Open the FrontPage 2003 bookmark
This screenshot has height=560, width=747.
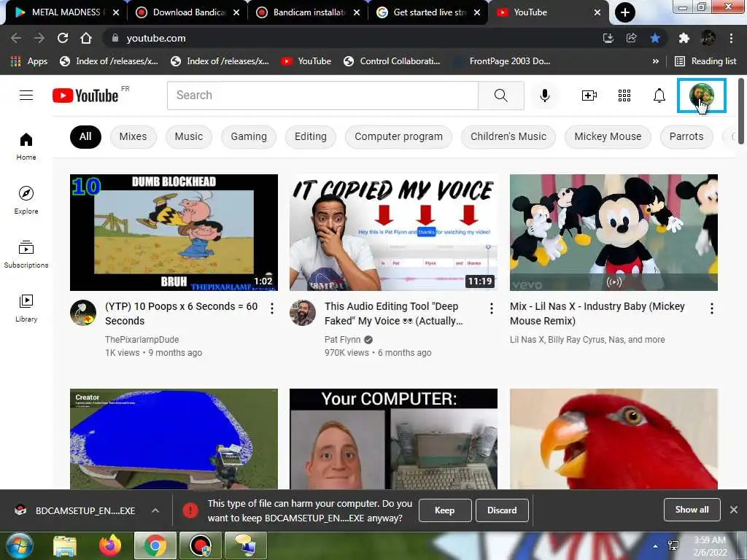[x=503, y=61]
